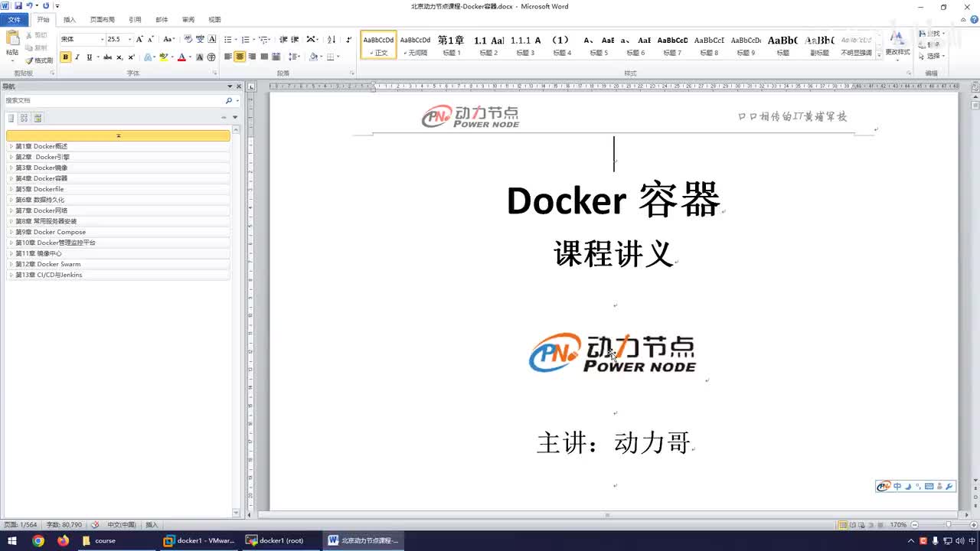This screenshot has height=551, width=980.
Task: Toggle Italic formatting
Action: pyautogui.click(x=77, y=57)
